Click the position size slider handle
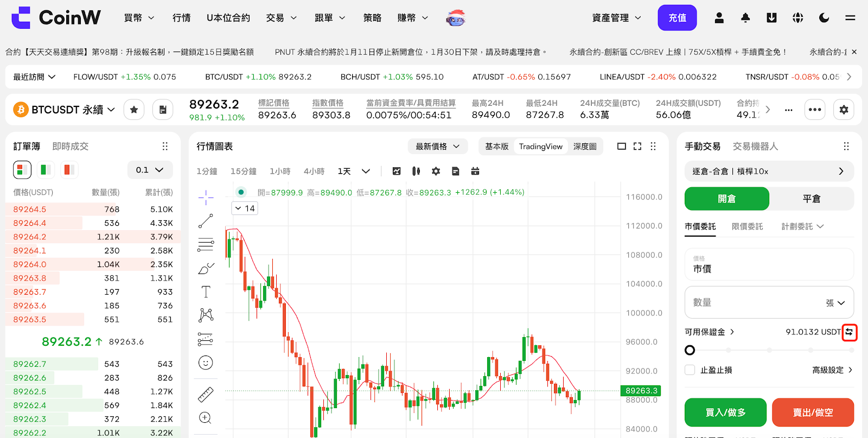The image size is (868, 438). [690, 350]
